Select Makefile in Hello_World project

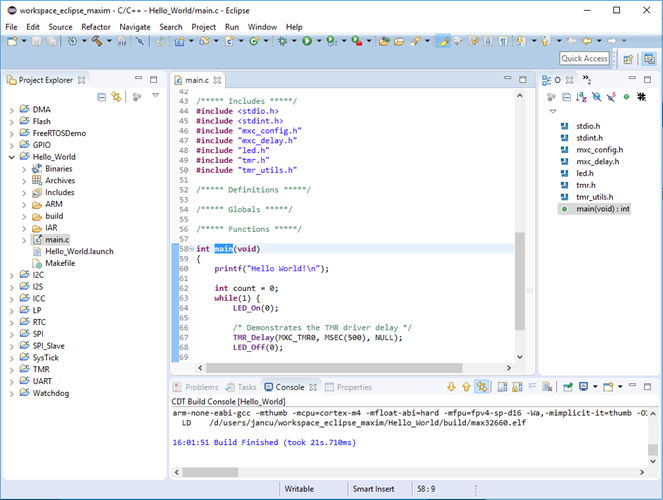point(60,263)
